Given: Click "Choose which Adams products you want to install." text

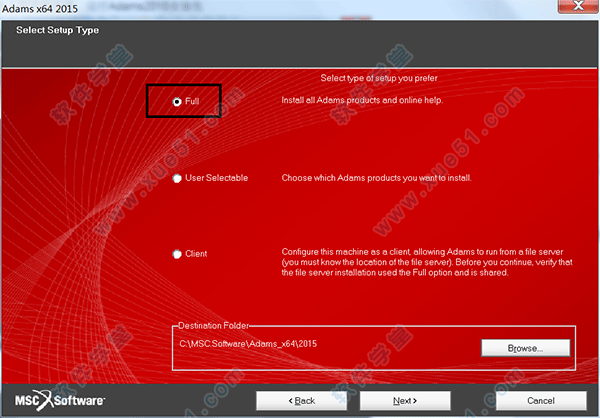Looking at the screenshot, I should point(377,178).
